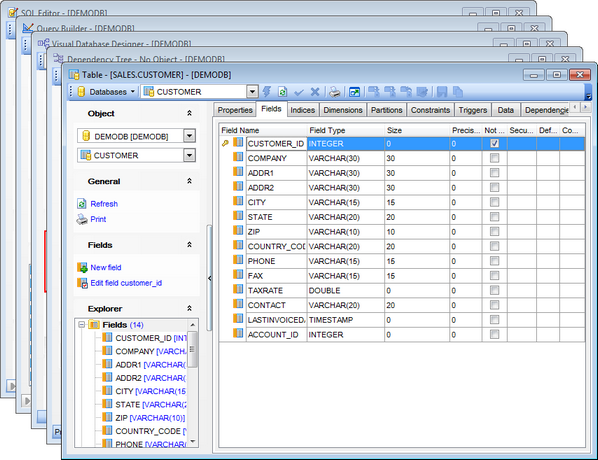
Task: Switch to the Constraints tab
Action: point(430,110)
